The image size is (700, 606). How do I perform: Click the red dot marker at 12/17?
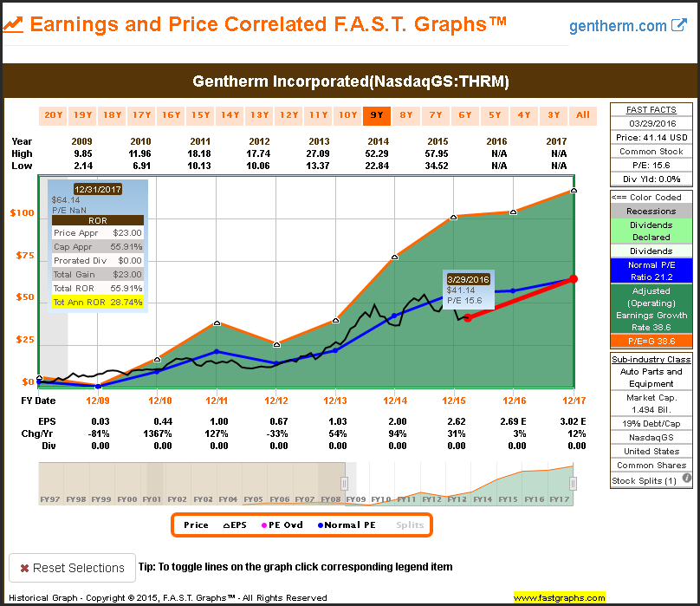pos(574,278)
